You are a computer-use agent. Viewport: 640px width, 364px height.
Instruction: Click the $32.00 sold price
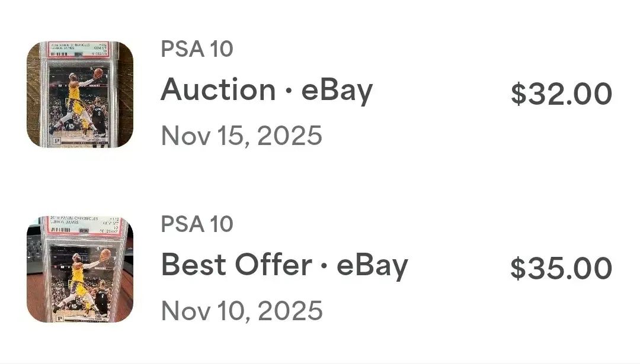[561, 94]
